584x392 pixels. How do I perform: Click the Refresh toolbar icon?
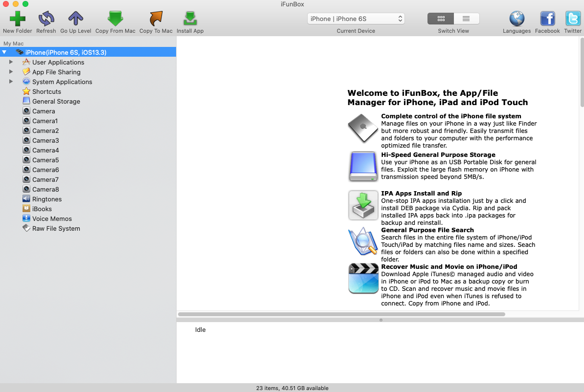(46, 19)
